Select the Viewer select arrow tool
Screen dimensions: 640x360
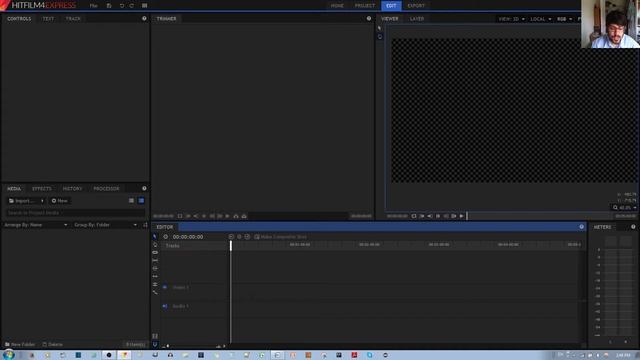coord(380,28)
